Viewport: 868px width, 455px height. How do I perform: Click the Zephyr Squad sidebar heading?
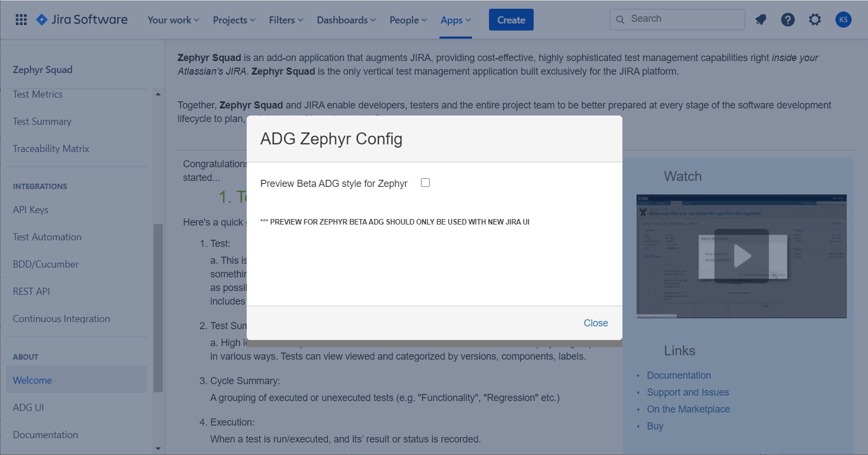click(42, 70)
